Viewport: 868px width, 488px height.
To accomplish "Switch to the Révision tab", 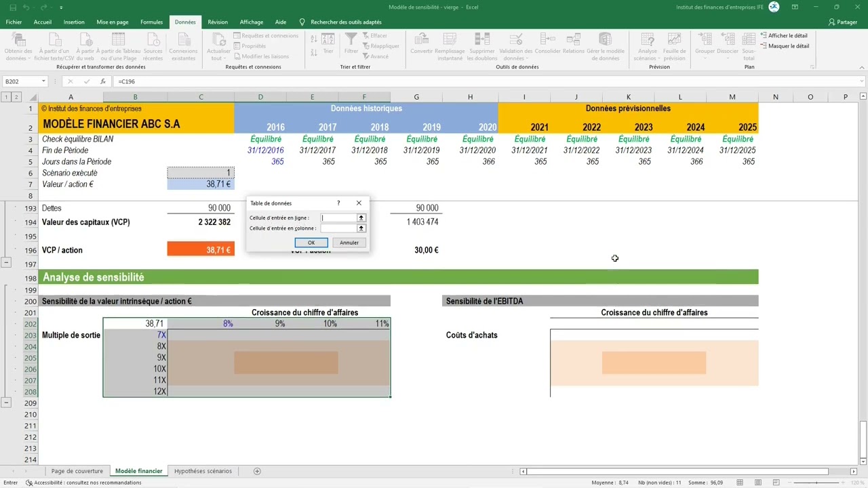I will [218, 22].
